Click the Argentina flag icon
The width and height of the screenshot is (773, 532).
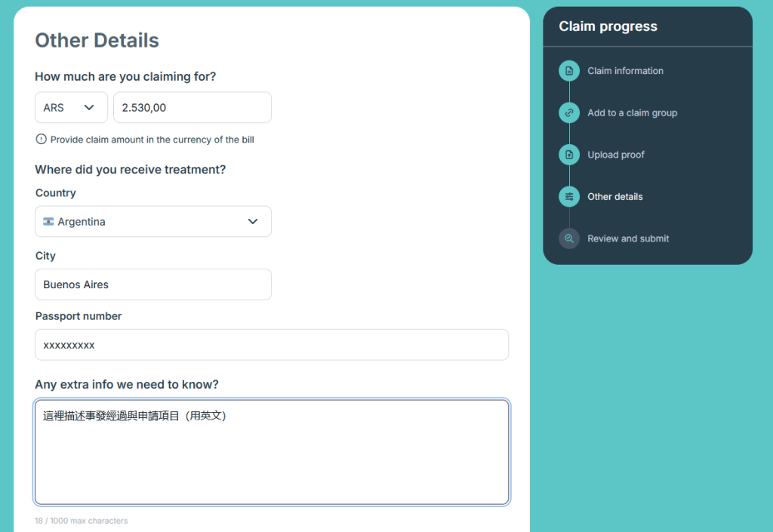click(49, 222)
